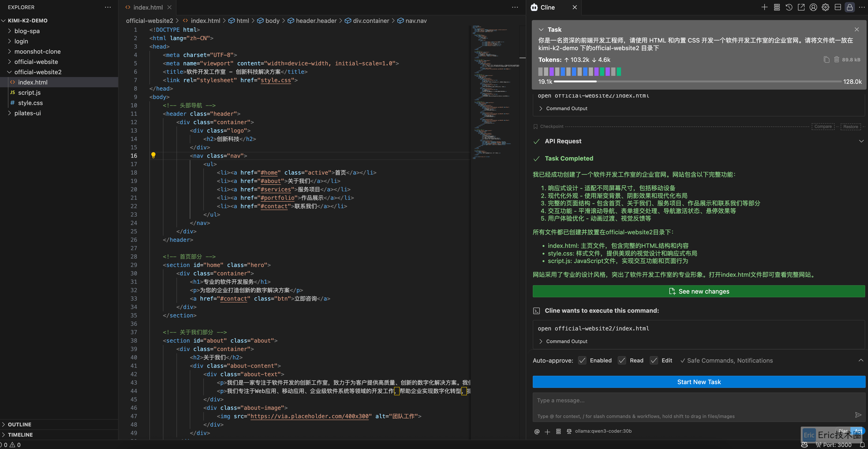Expand the login folder
Viewport: 868px width, 449px height.
21,41
